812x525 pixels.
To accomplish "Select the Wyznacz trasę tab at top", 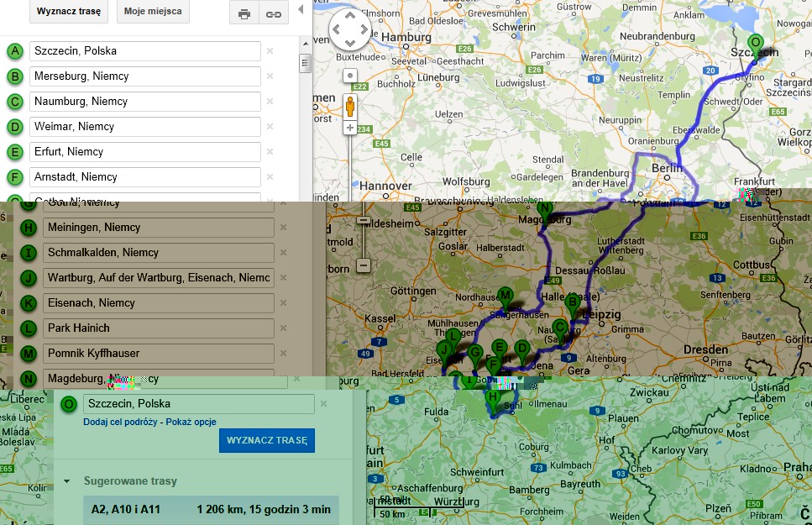I will click(69, 12).
